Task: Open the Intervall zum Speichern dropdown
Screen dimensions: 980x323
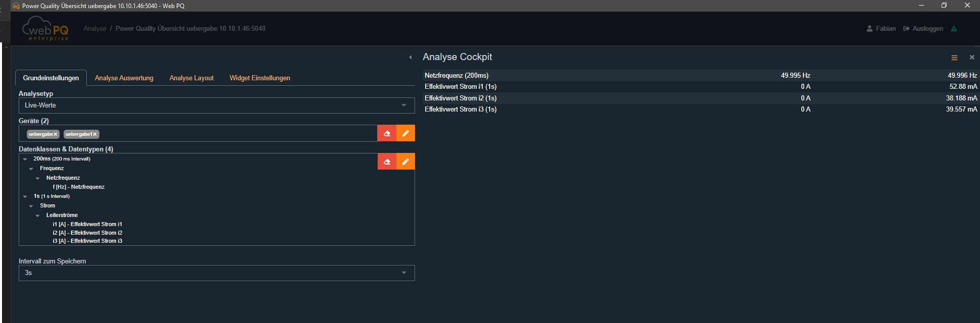Action: pos(217,273)
